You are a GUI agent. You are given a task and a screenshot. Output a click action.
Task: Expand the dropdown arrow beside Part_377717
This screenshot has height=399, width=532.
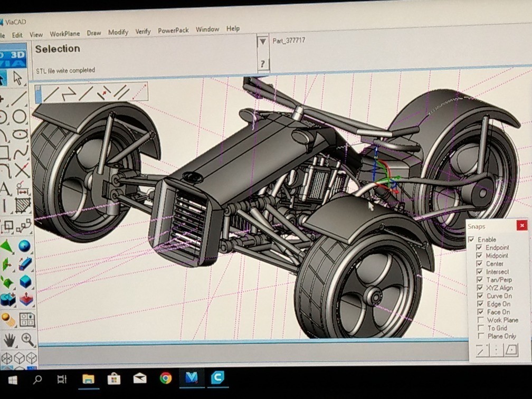pos(262,42)
